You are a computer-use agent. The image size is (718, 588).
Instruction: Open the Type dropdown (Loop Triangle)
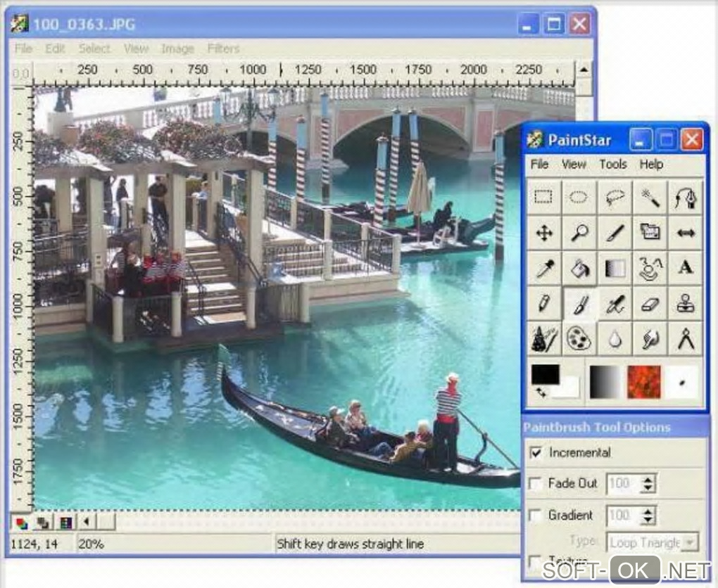(x=688, y=543)
